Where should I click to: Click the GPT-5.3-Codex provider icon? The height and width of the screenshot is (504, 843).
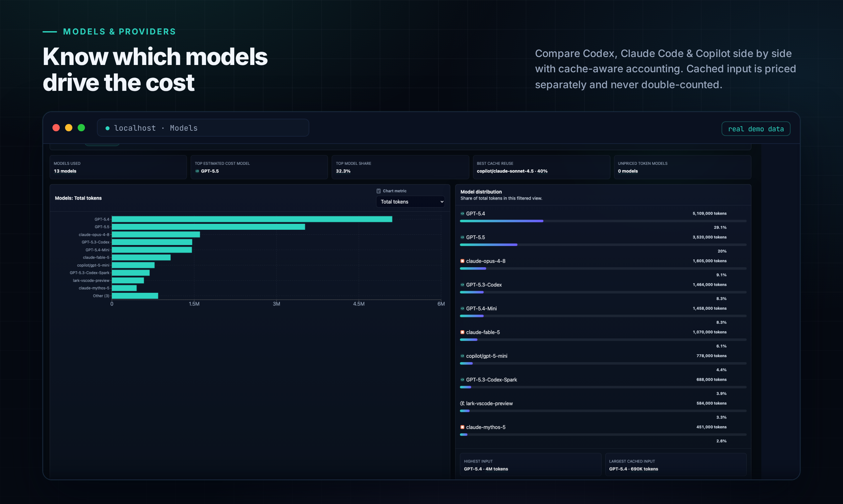pyautogui.click(x=462, y=285)
